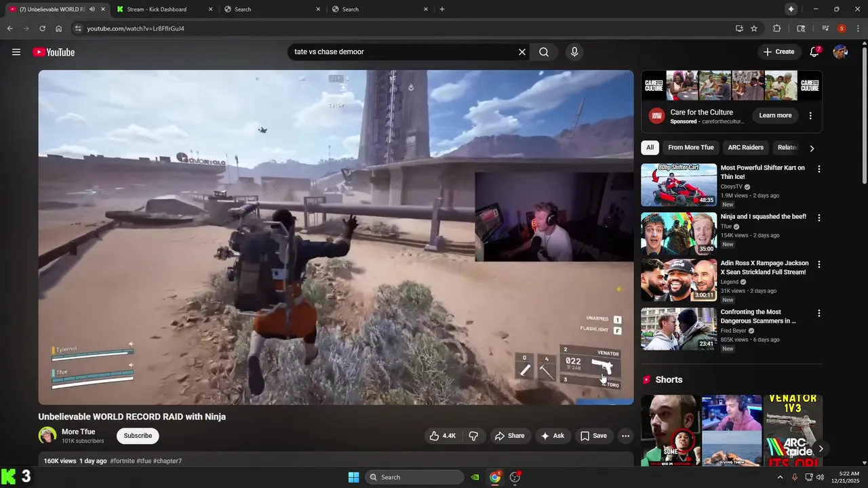Open options for Shifter Kart video

818,169
